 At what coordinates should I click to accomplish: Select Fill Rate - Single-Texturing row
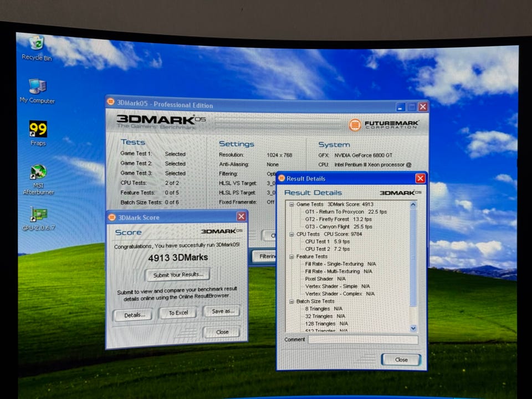point(340,264)
